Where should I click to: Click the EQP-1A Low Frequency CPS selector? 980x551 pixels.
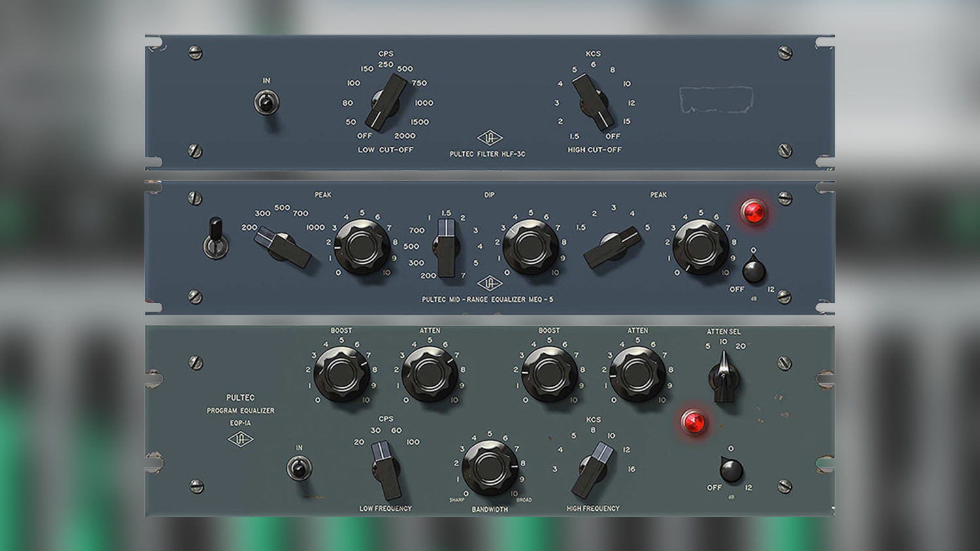click(x=385, y=470)
